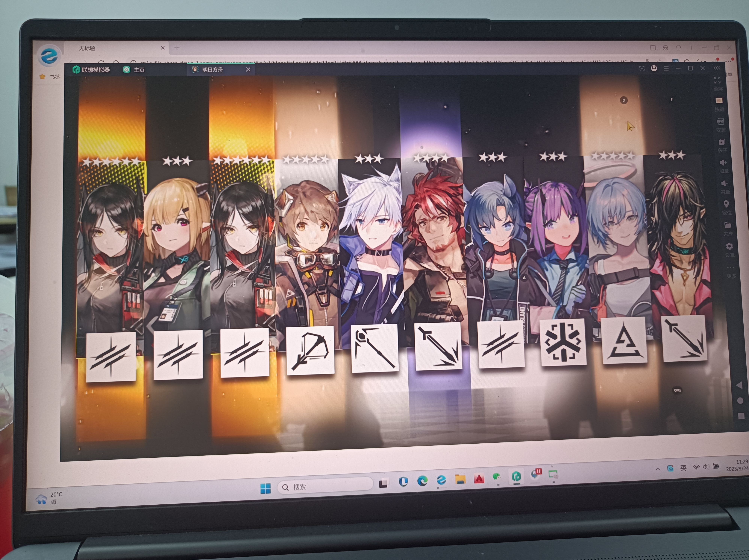Image resolution: width=749 pixels, height=560 pixels.
Task: Click the 全屏 fullscreen icon in emulator sidebar
Action: [717, 80]
